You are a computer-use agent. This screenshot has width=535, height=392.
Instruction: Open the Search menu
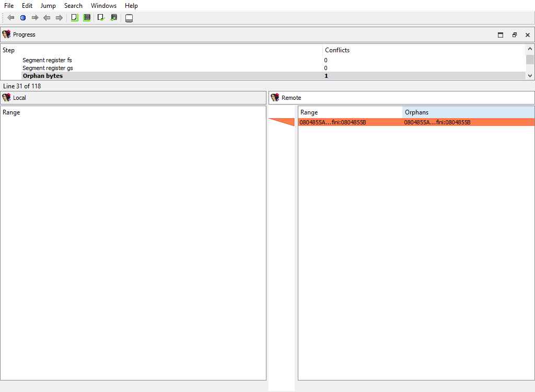[73, 6]
